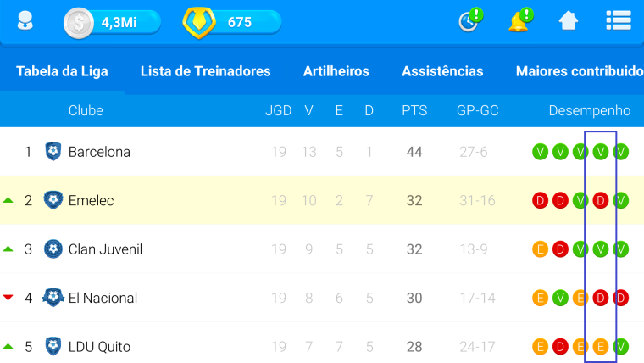The image size is (644, 363).
Task: Click the 675 token balance
Action: 240,22
